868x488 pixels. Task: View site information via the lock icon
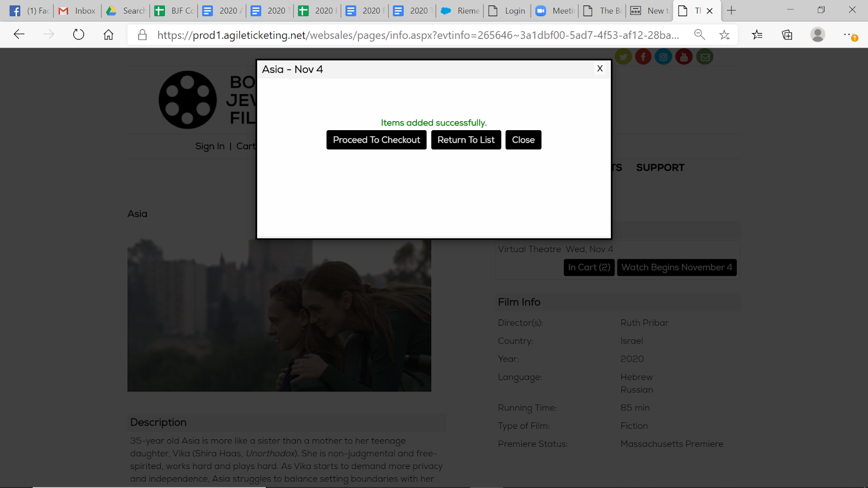coord(142,35)
